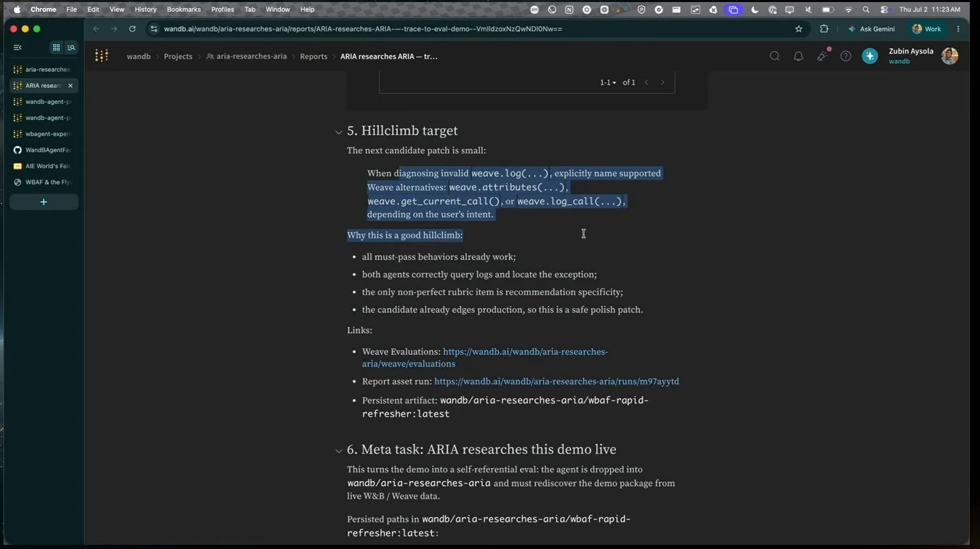Viewport: 980px width, 549px height.
Task: View site information icon in address bar
Action: [x=154, y=29]
